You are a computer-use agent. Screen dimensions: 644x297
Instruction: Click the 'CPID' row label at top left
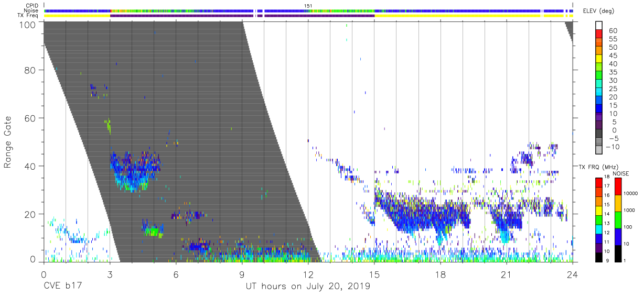[33, 5]
